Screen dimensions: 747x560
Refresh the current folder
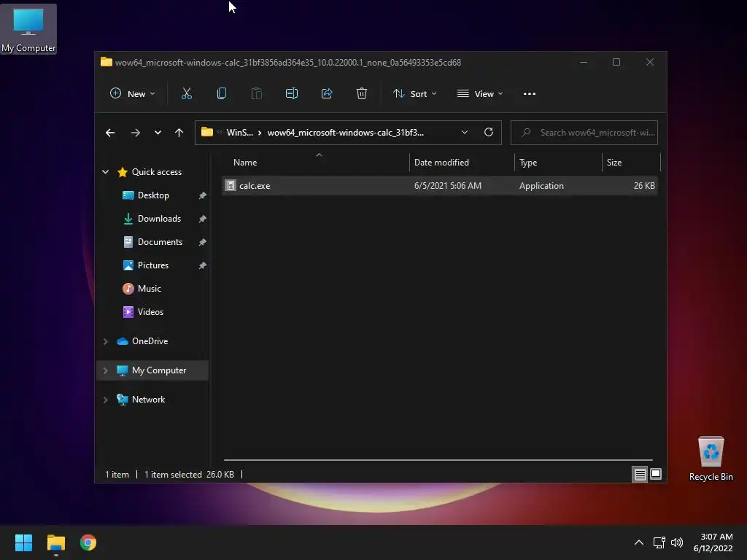click(489, 133)
